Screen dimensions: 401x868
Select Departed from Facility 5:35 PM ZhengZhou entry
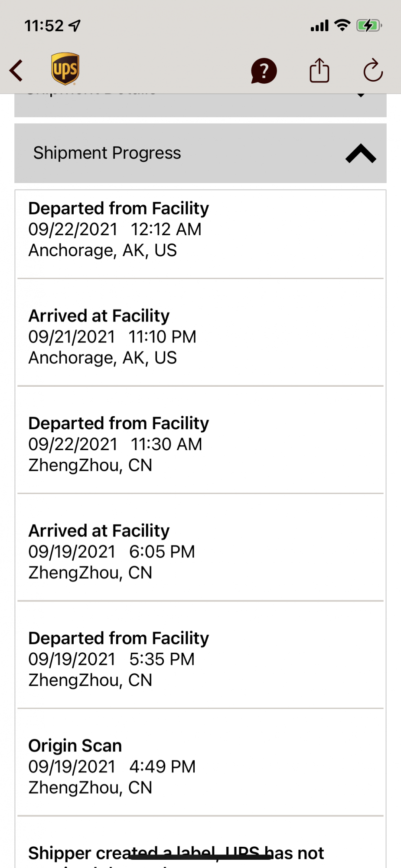[200, 655]
